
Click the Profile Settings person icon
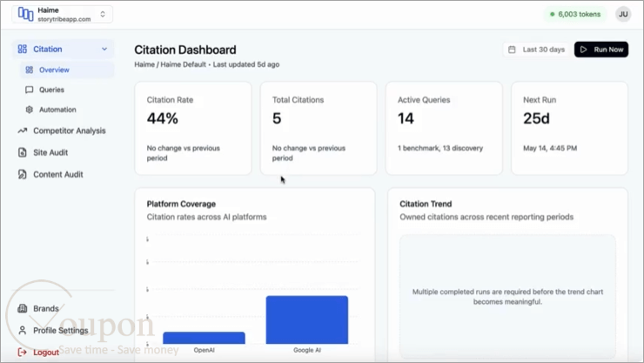click(x=22, y=330)
